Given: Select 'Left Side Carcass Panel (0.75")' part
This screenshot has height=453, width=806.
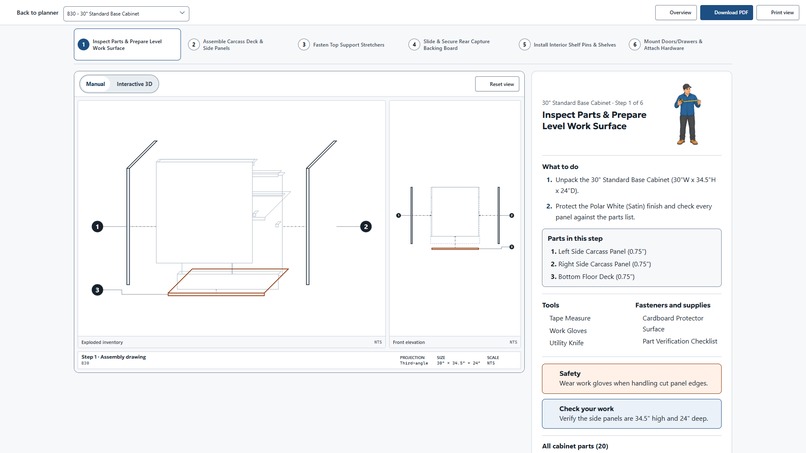Looking at the screenshot, I should point(602,251).
